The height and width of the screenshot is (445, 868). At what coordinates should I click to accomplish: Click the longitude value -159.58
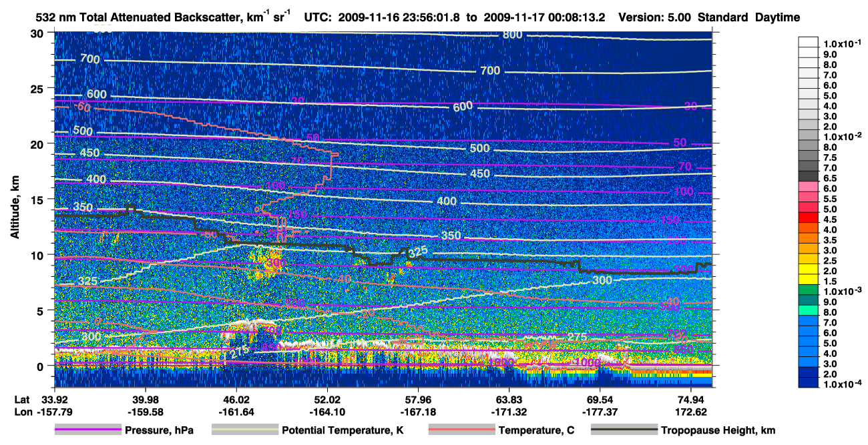pos(145,412)
